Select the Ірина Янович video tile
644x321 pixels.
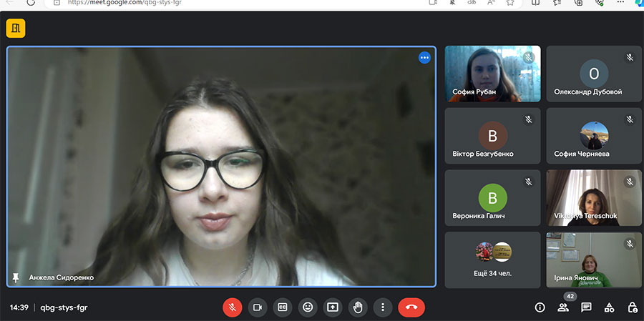(x=594, y=260)
